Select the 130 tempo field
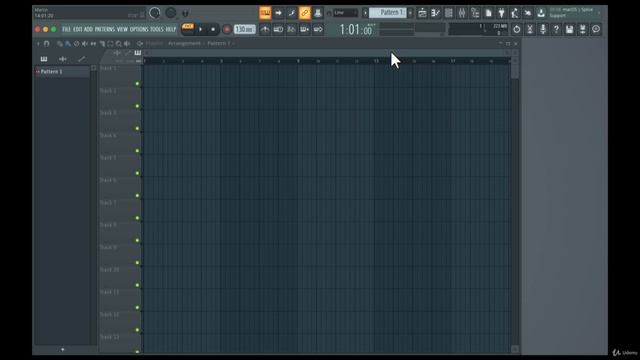This screenshot has height=360, width=640. (x=245, y=29)
